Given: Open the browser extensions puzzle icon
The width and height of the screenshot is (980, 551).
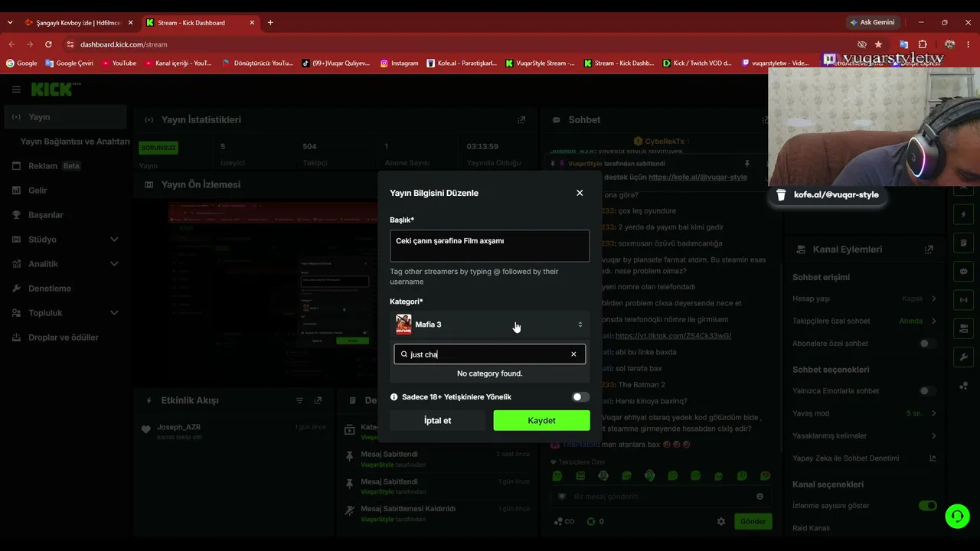Looking at the screenshot, I should pos(923,44).
